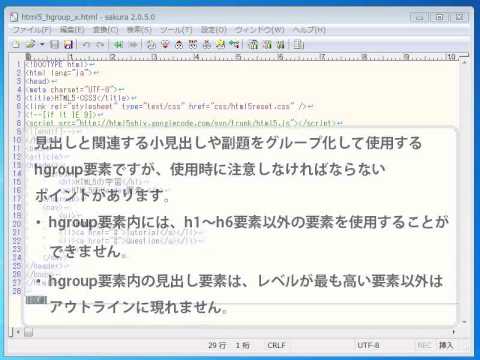This screenshot has height=360, width=480.
Task: Open the 変換(C) menu
Action: pos(105,30)
